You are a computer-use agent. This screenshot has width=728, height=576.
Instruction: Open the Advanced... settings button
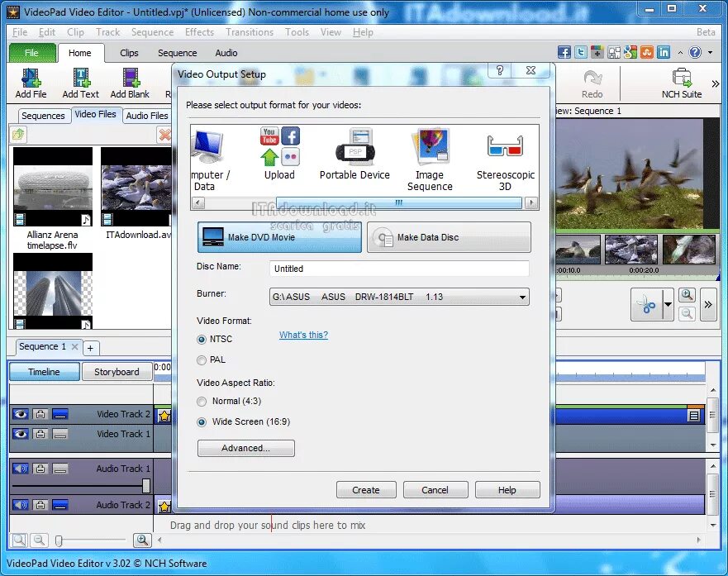point(245,449)
